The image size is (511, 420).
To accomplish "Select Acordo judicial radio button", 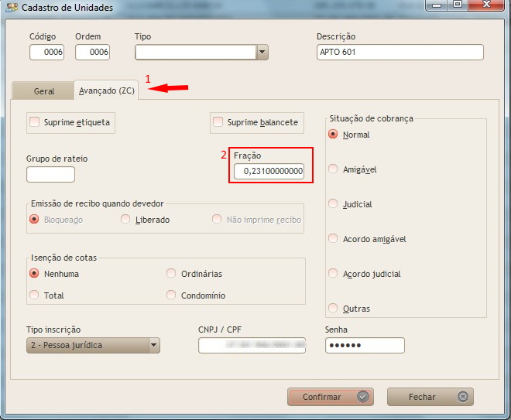I will 334,274.
